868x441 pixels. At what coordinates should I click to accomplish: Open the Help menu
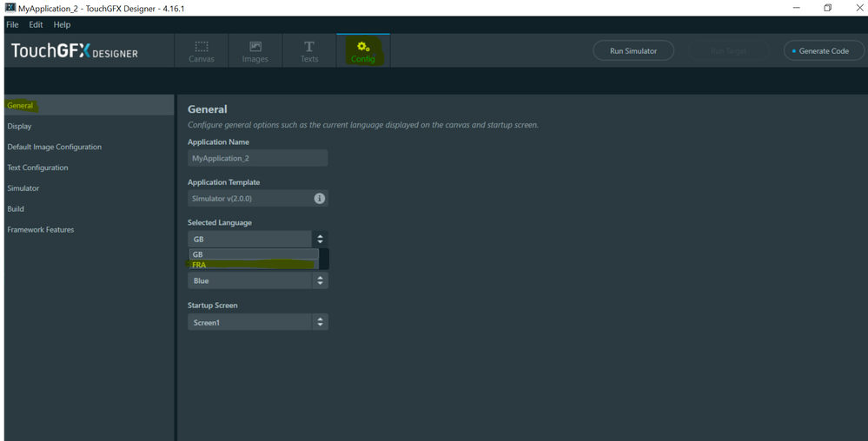pyautogui.click(x=62, y=24)
